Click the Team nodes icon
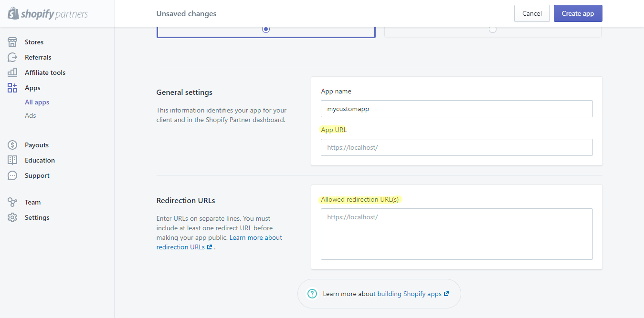Viewport: 644px width, 318px height. 12,202
